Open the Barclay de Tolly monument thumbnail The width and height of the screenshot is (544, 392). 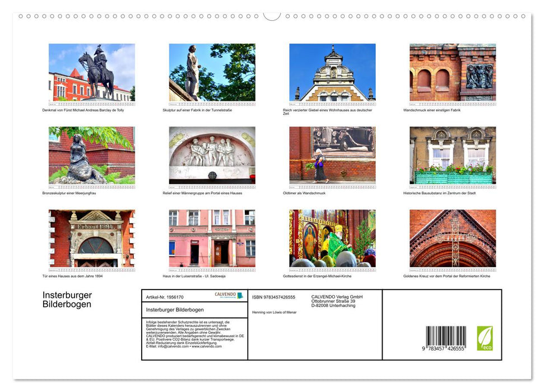point(91,72)
